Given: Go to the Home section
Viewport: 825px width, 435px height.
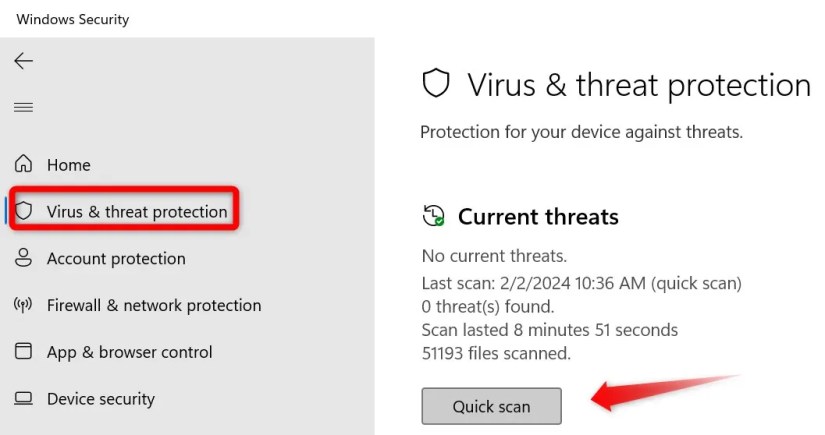Looking at the screenshot, I should coord(68,165).
